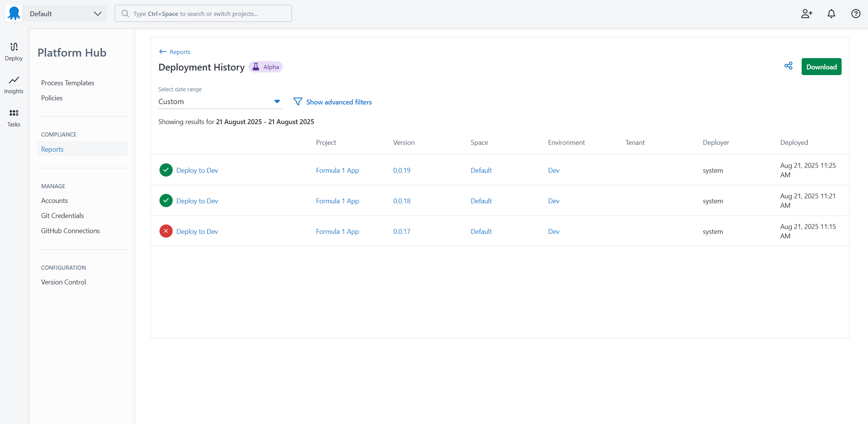Click the Version column header

point(404,142)
